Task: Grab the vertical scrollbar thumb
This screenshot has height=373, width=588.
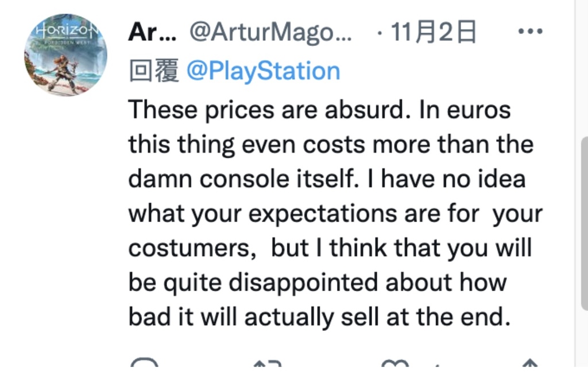Action: pyautogui.click(x=583, y=224)
